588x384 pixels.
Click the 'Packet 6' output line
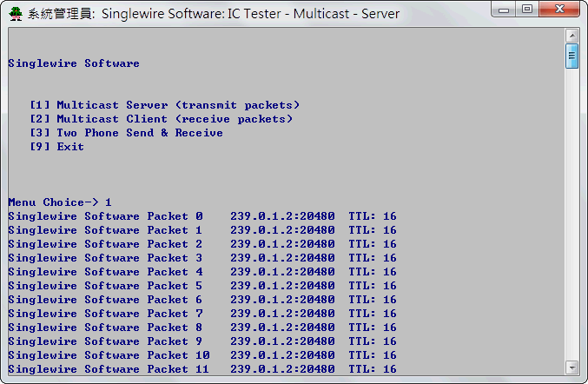pyautogui.click(x=202, y=300)
